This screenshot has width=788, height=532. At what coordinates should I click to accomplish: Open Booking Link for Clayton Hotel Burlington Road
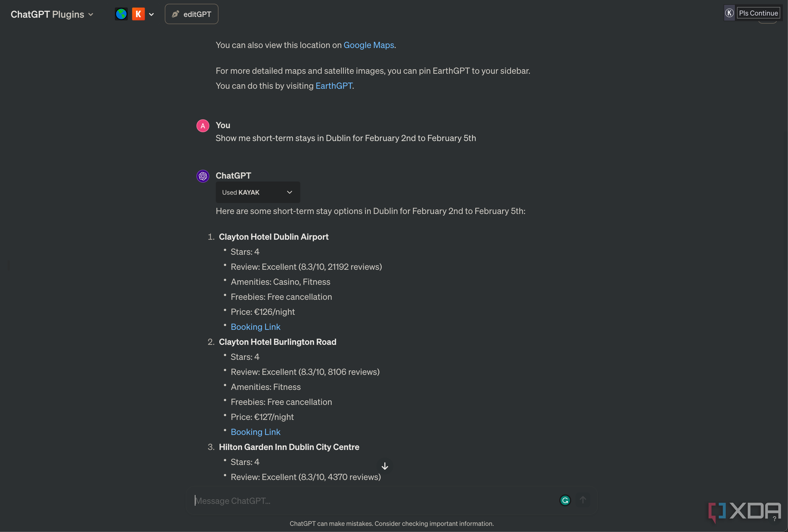[255, 432]
